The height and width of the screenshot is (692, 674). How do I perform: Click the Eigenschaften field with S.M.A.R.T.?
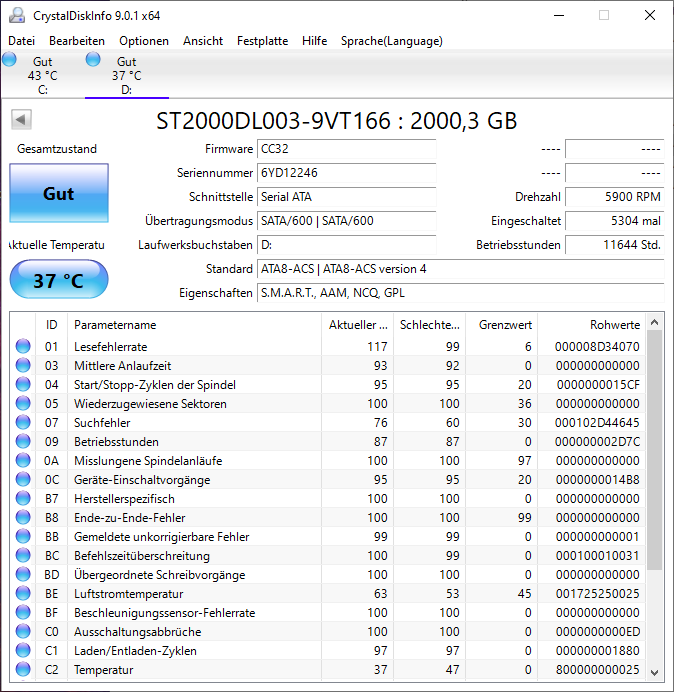(x=460, y=293)
